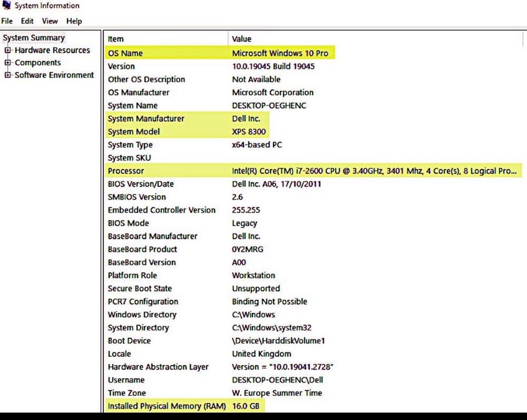Select the OS Name row label
Image resolution: width=527 pixels, height=420 pixels.
point(125,53)
